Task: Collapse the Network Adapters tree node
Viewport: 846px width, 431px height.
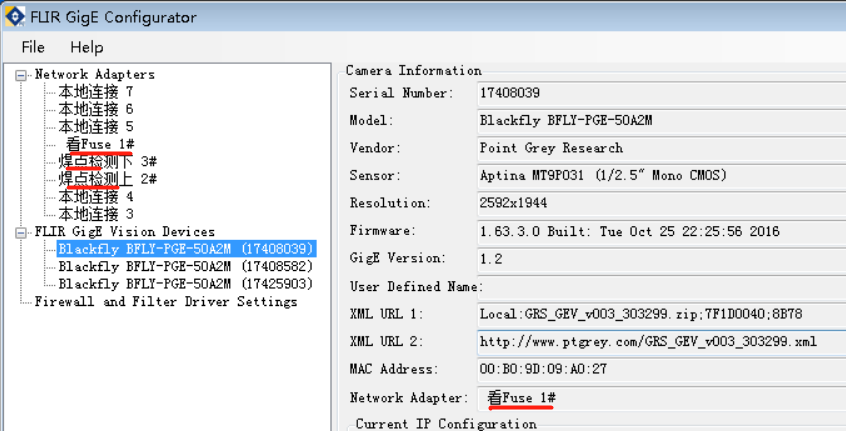Action: click(x=21, y=75)
